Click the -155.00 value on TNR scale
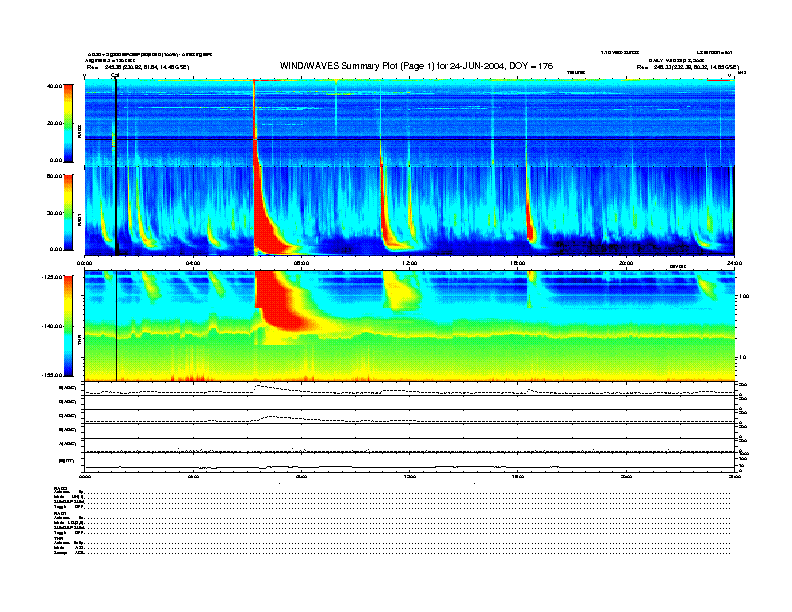The image size is (792, 612). tap(50, 374)
